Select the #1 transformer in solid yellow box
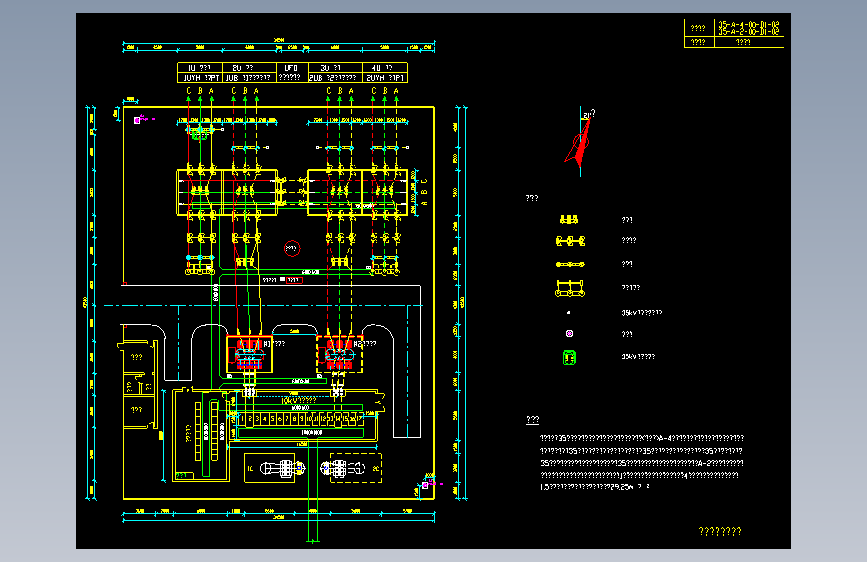The height and width of the screenshot is (562, 867). click(249, 354)
